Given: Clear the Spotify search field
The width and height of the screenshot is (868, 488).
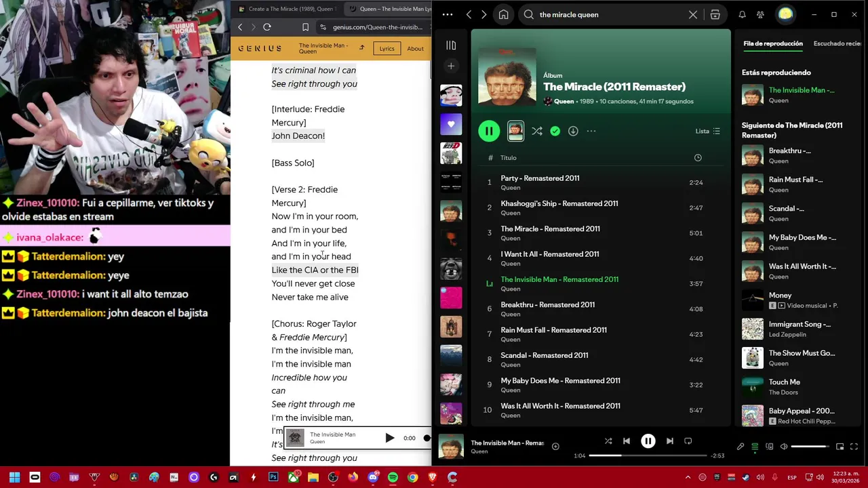Looking at the screenshot, I should (692, 14).
